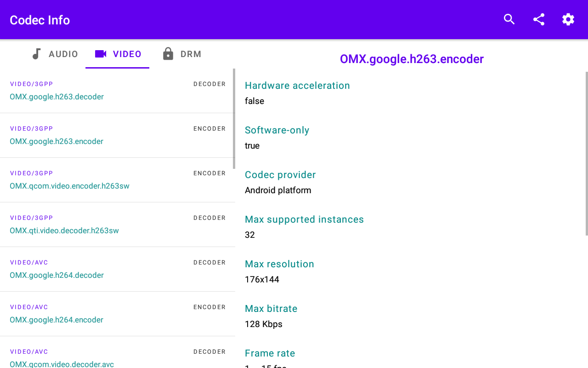
Task: Tap the share icon
Action: pyautogui.click(x=538, y=19)
